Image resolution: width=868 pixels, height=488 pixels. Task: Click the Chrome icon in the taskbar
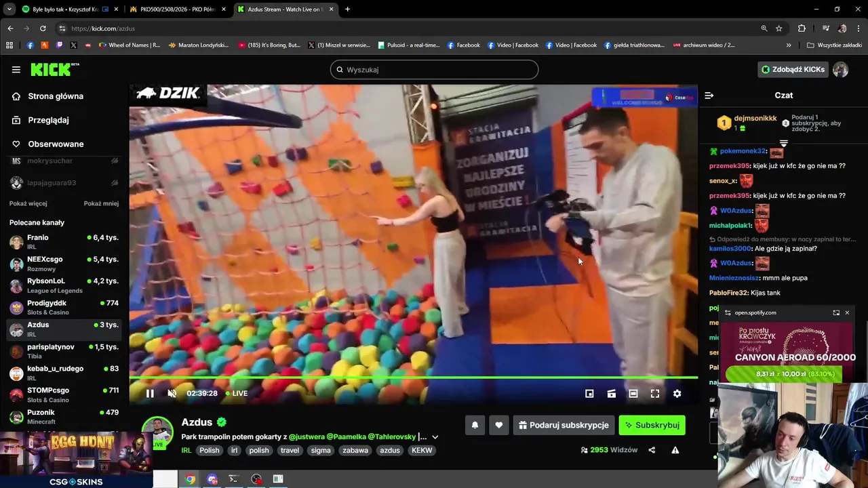click(x=191, y=479)
